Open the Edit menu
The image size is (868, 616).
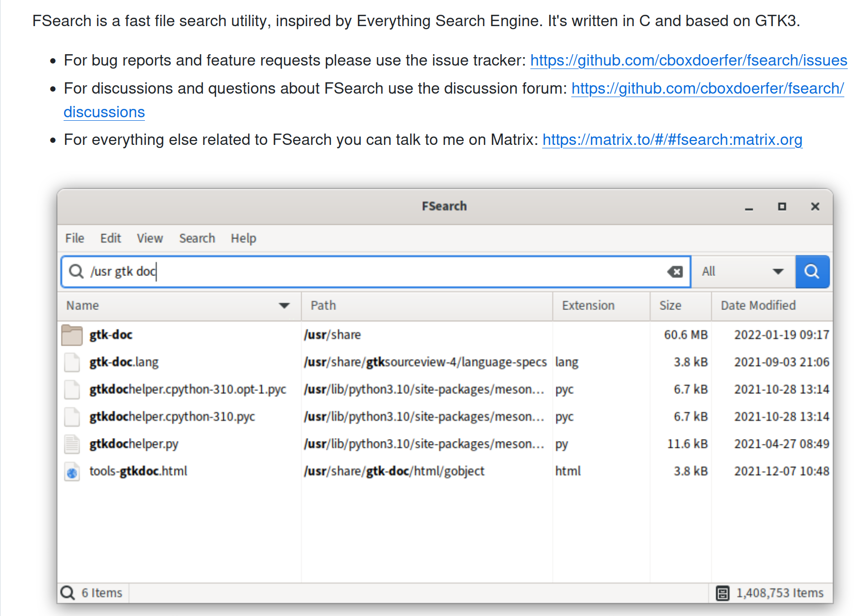point(111,239)
